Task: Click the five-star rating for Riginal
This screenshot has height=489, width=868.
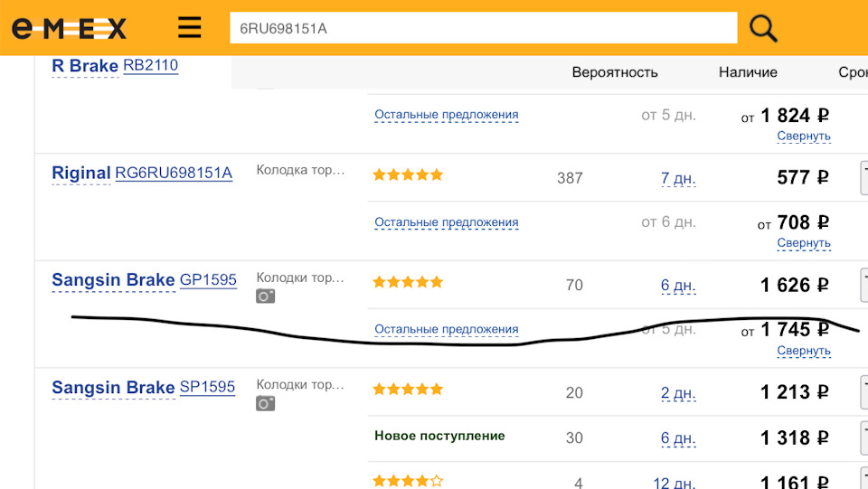Action: (408, 175)
